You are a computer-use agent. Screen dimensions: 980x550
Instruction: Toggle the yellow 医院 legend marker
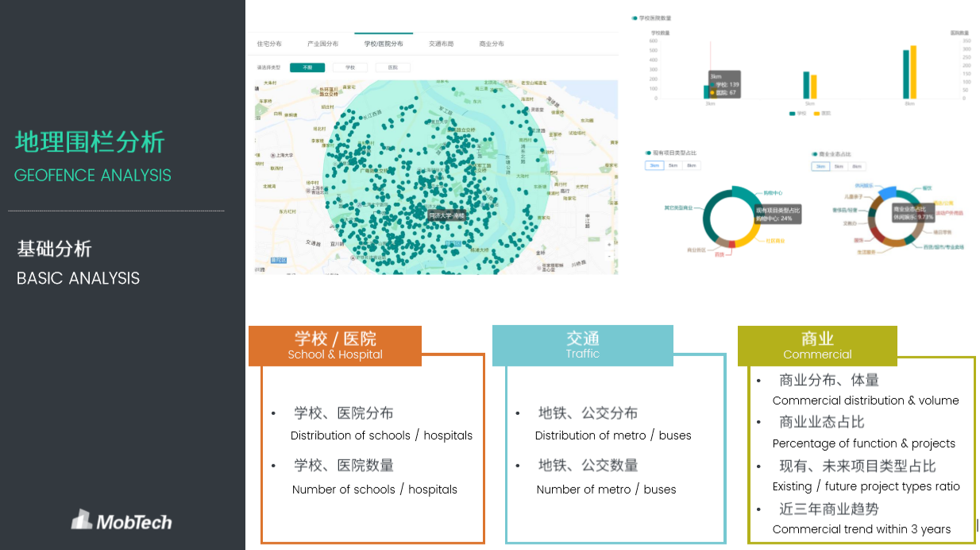813,114
